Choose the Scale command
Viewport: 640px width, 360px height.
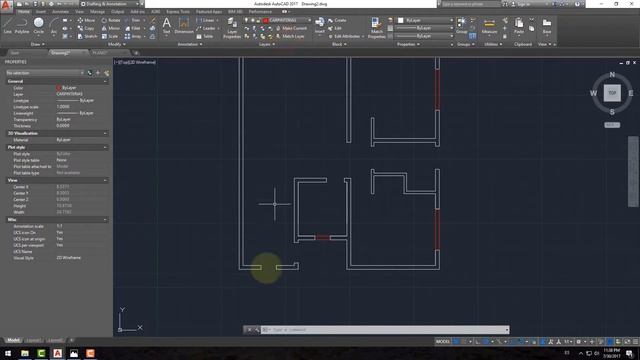coord(110,36)
